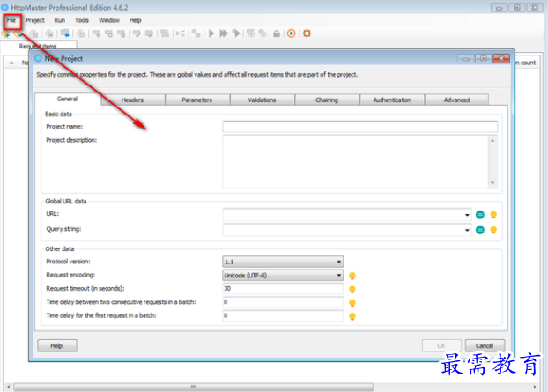The image size is (548, 392).
Task: Expand the URL combo box dropdown arrow
Action: 467,215
